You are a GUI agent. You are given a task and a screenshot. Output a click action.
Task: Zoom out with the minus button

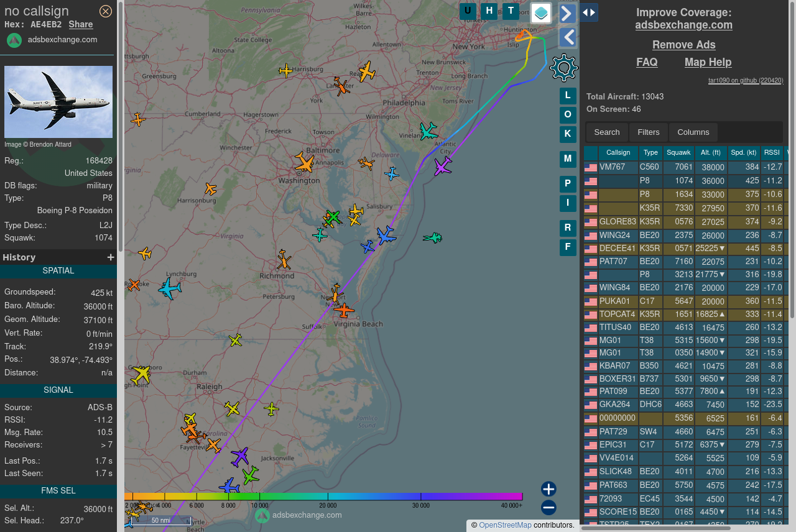pos(548,508)
